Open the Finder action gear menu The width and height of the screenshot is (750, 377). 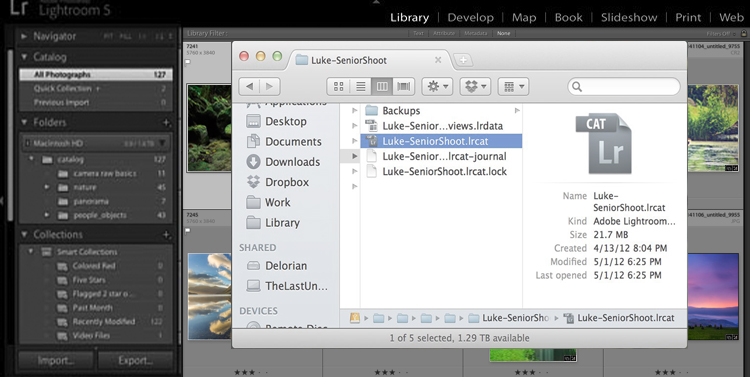[437, 87]
